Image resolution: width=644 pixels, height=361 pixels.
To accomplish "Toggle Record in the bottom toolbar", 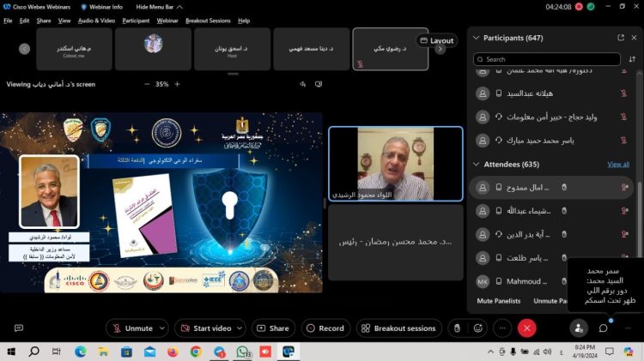I will (325, 328).
